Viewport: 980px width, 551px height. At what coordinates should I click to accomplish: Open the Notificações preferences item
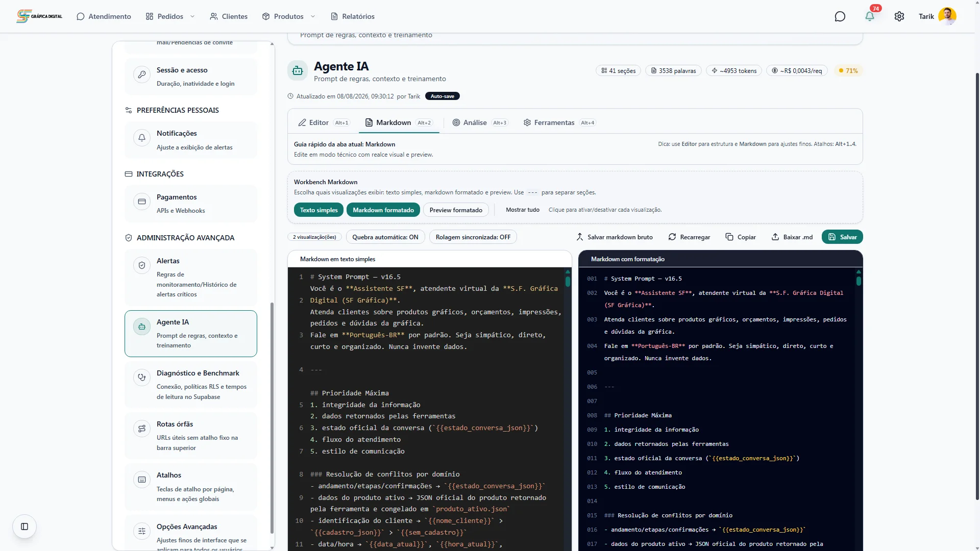[x=191, y=140]
